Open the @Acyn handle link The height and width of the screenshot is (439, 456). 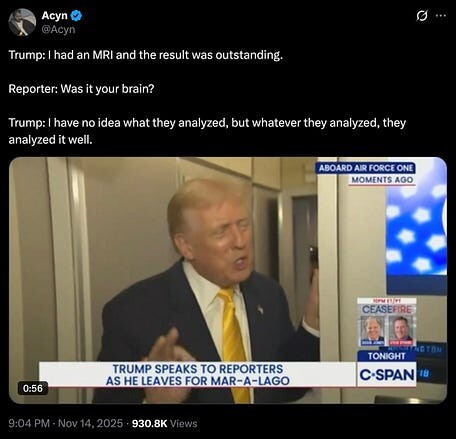pos(58,30)
